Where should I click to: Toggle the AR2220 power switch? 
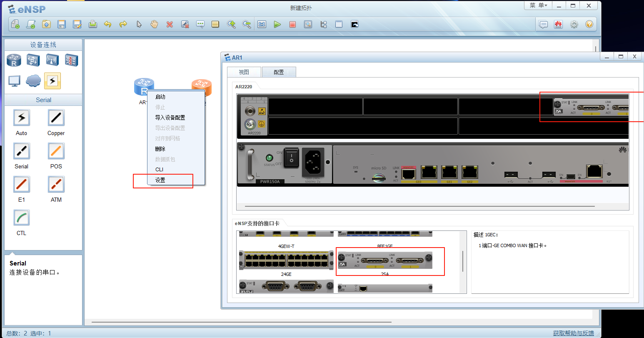click(292, 158)
